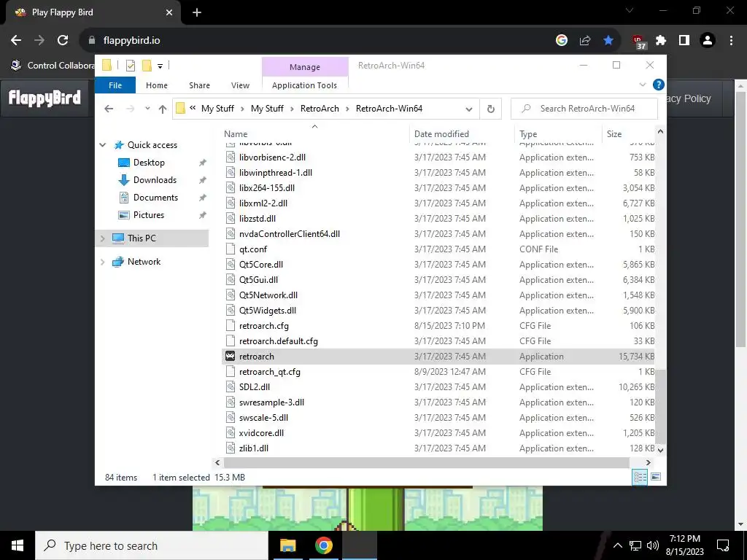Screen dimensions: 747x560
Task: Click the horizontal scrollbar thumb in file list
Action: tap(426, 462)
